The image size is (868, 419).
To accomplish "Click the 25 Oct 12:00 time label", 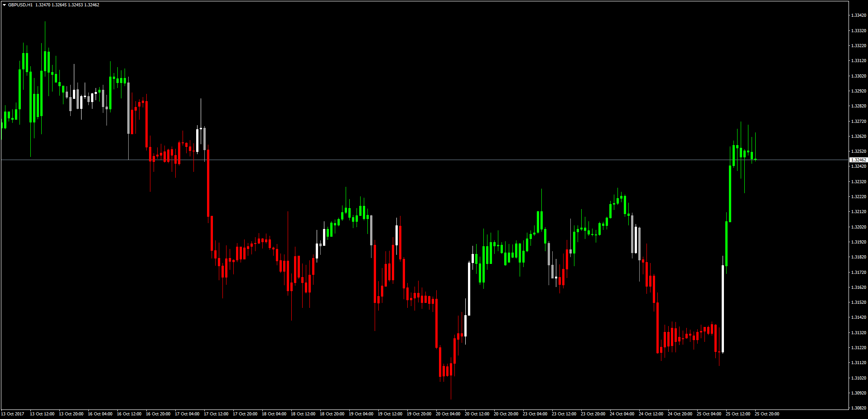I will (738, 414).
